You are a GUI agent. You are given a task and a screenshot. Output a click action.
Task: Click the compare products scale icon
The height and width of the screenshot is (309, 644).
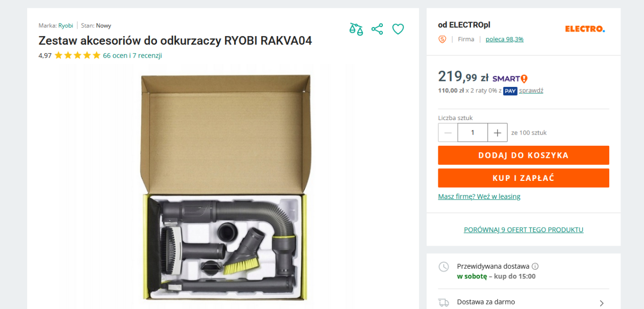[x=356, y=29]
